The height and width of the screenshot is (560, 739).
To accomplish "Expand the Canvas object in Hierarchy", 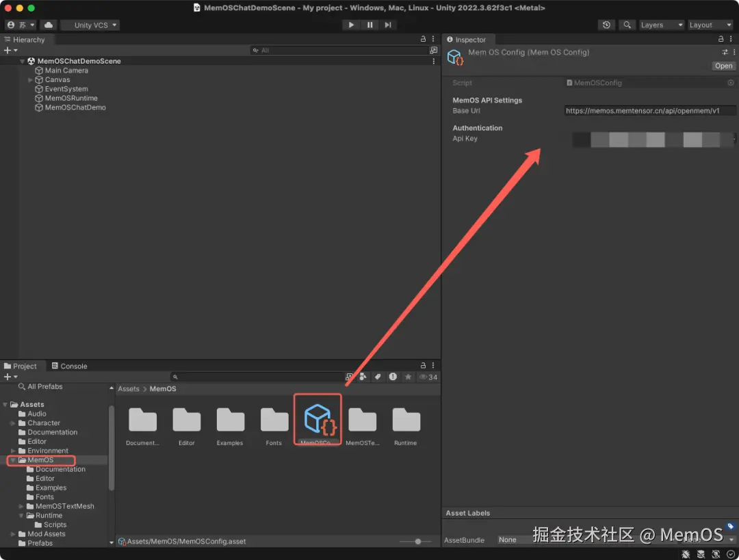I will tap(31, 79).
